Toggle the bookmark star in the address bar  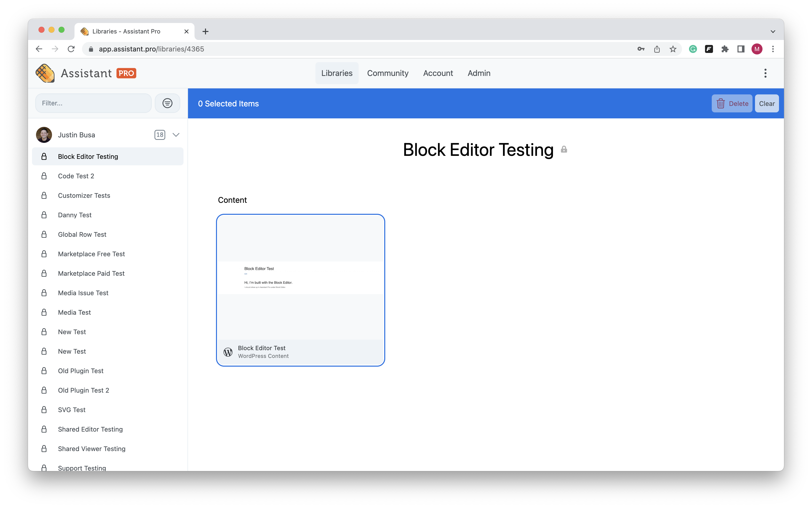[x=673, y=49]
